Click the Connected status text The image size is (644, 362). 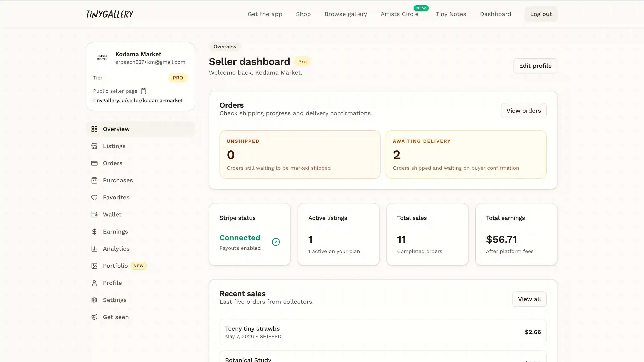(240, 238)
